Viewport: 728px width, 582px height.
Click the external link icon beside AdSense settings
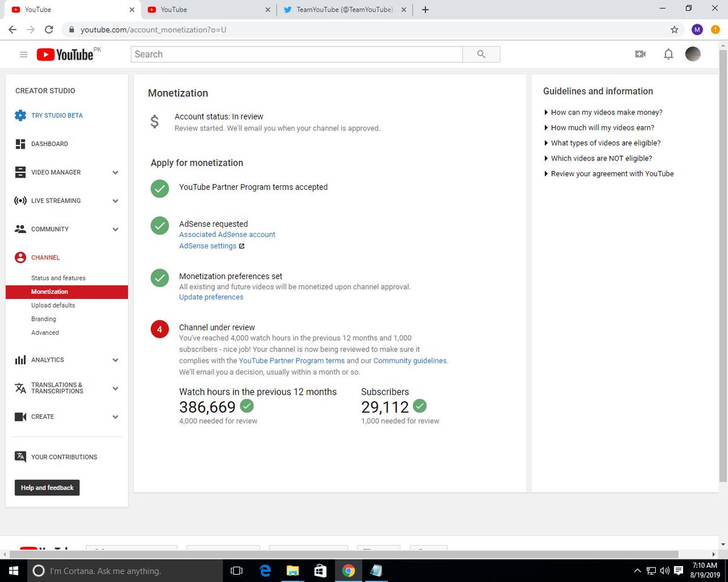click(x=241, y=246)
